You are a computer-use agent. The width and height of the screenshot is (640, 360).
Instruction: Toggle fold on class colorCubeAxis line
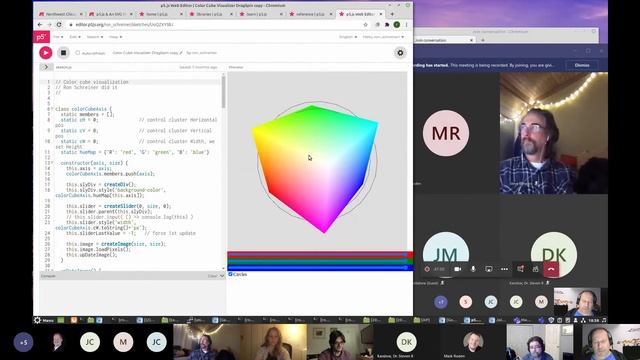click(x=53, y=109)
